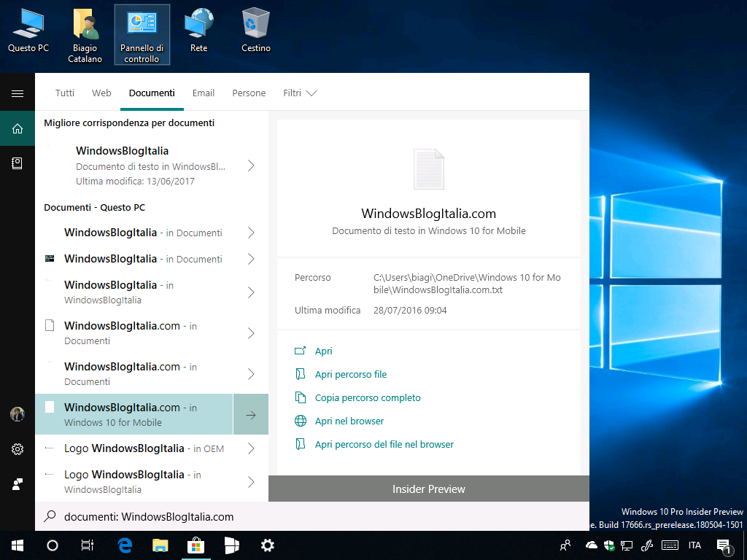Open the feedback icon in Cortana sidebar
Viewport: 747px width, 560px height.
tap(18, 484)
